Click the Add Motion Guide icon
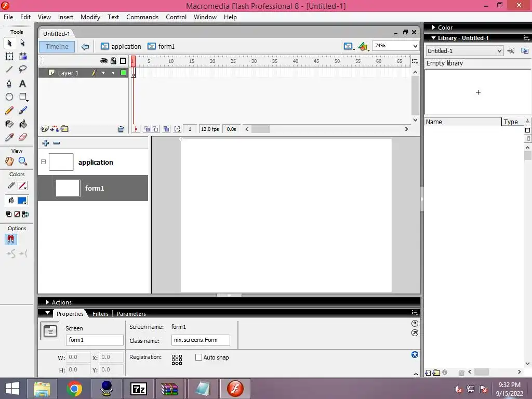This screenshot has height=399, width=532. (x=54, y=129)
